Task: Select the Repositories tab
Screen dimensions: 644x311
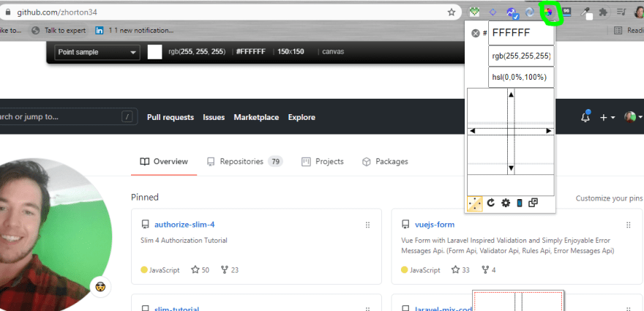Action: point(244,162)
